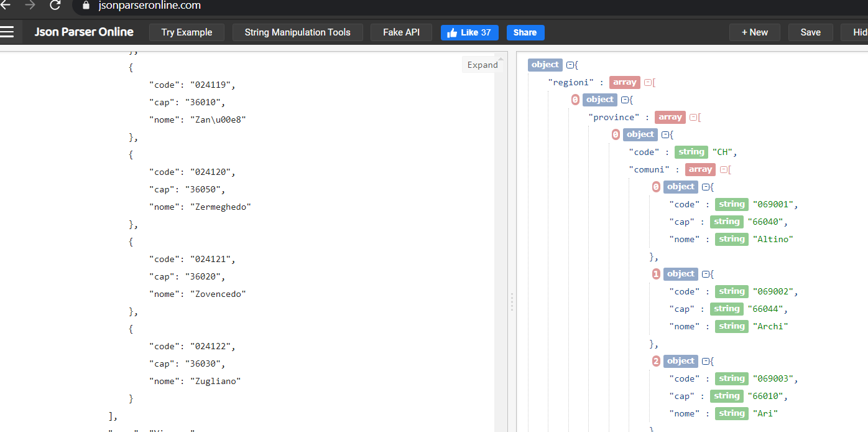Screen dimensions: 868x432
Task: Open the Fake API page
Action: (401, 32)
